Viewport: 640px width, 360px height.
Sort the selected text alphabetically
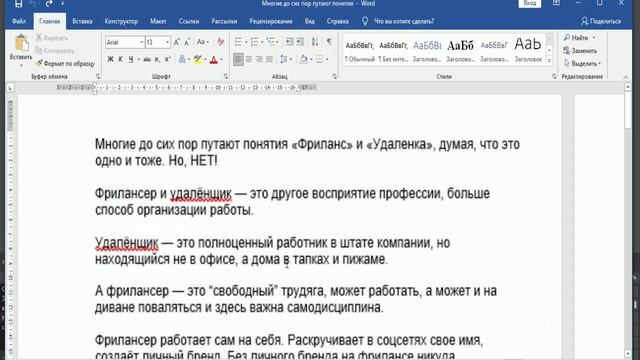point(315,42)
